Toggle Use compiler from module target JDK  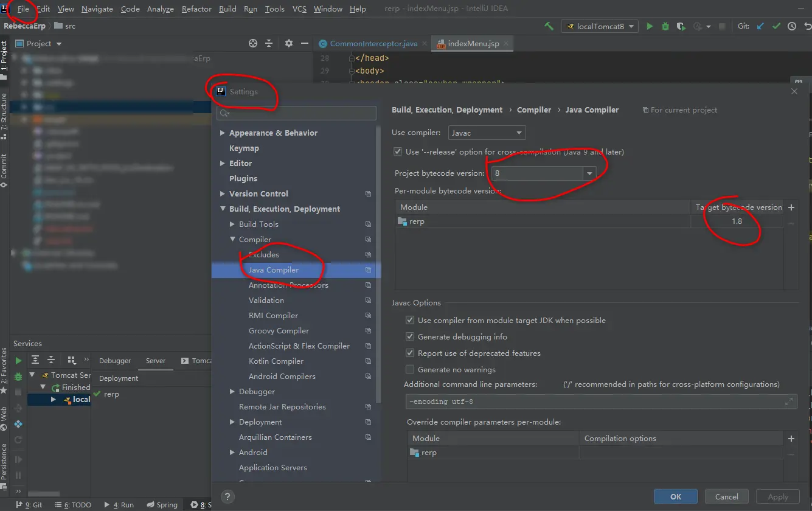pyautogui.click(x=410, y=320)
